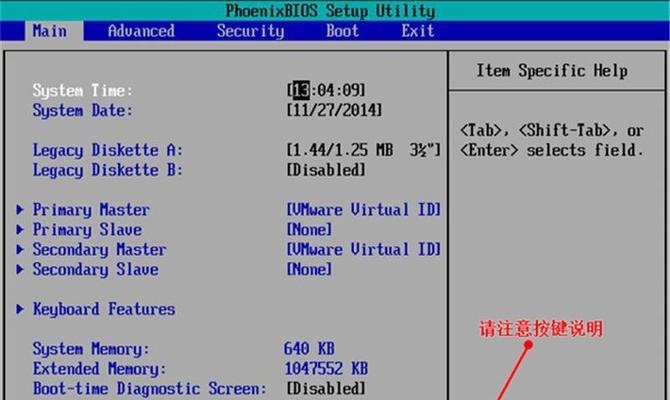Change Boot-time Diagnostic Screen Disabled value

tap(326, 388)
